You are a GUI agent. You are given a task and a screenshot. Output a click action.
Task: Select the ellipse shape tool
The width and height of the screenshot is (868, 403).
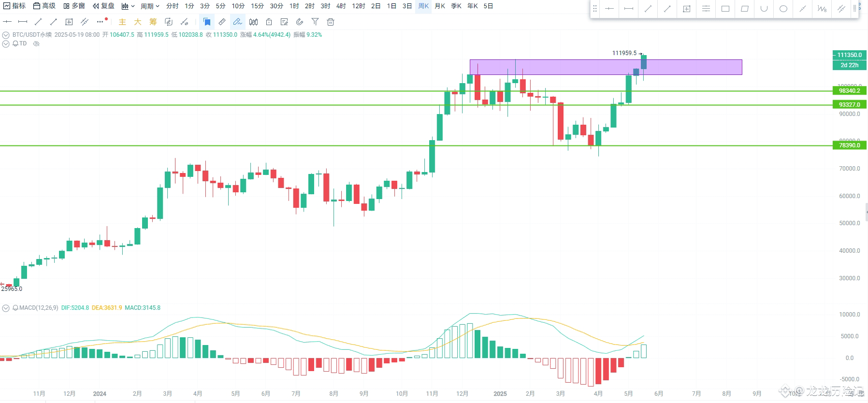(783, 9)
